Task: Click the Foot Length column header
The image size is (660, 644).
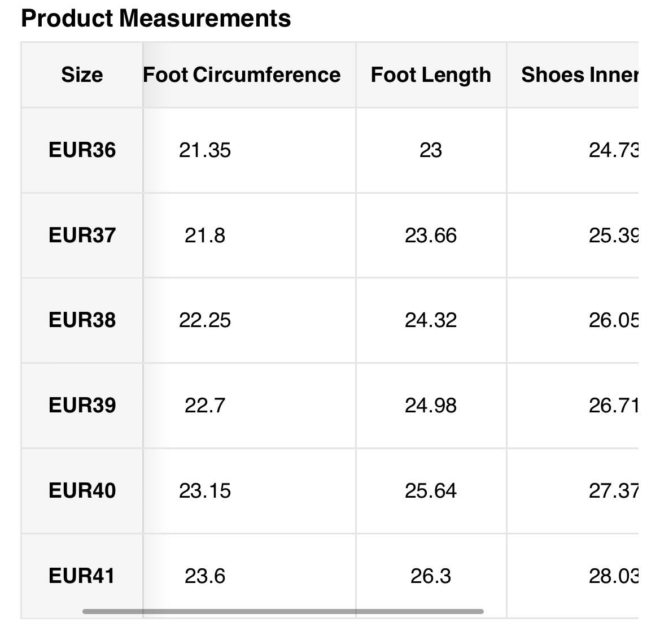Action: coord(431,75)
